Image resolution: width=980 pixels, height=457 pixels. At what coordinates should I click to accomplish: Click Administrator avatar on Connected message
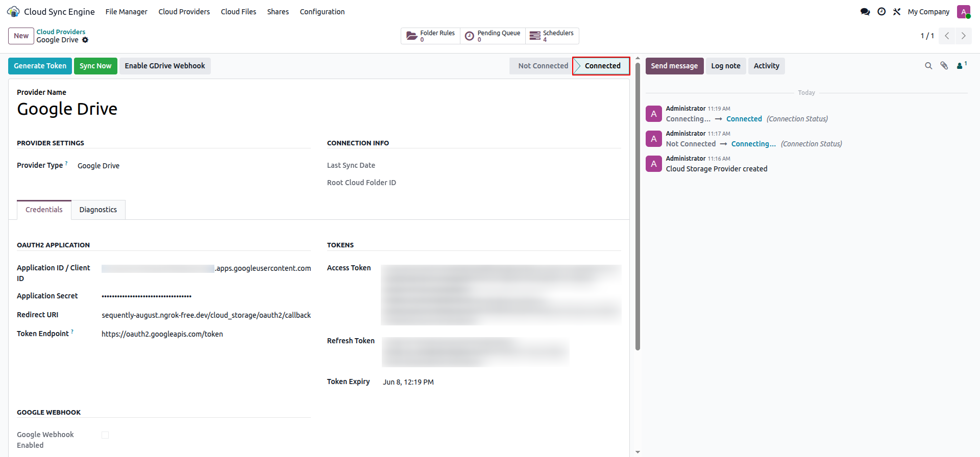click(654, 114)
